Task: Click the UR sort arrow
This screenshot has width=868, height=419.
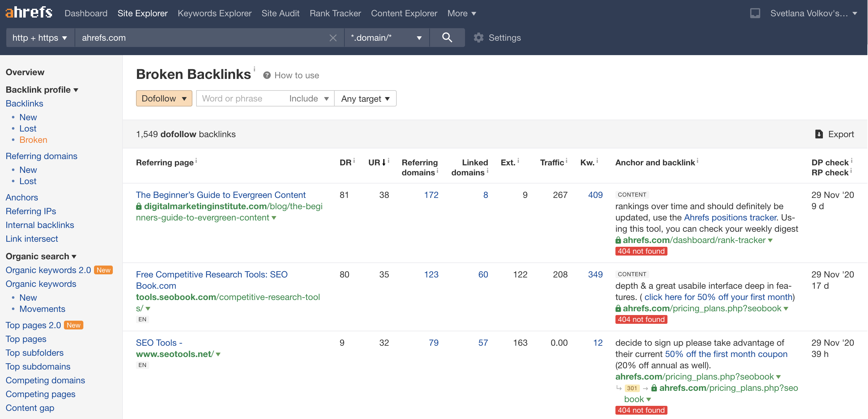Action: coord(384,163)
